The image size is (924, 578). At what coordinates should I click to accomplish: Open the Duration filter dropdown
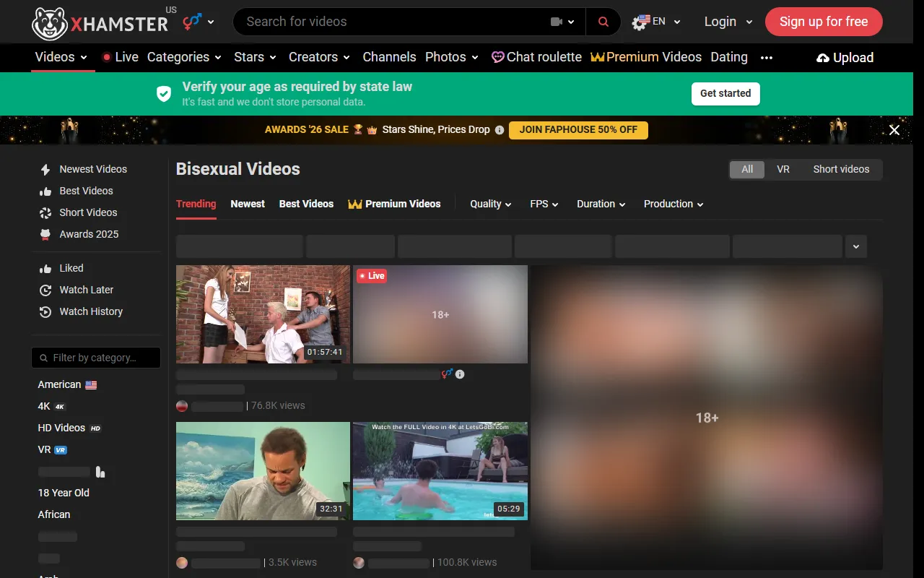pos(601,204)
